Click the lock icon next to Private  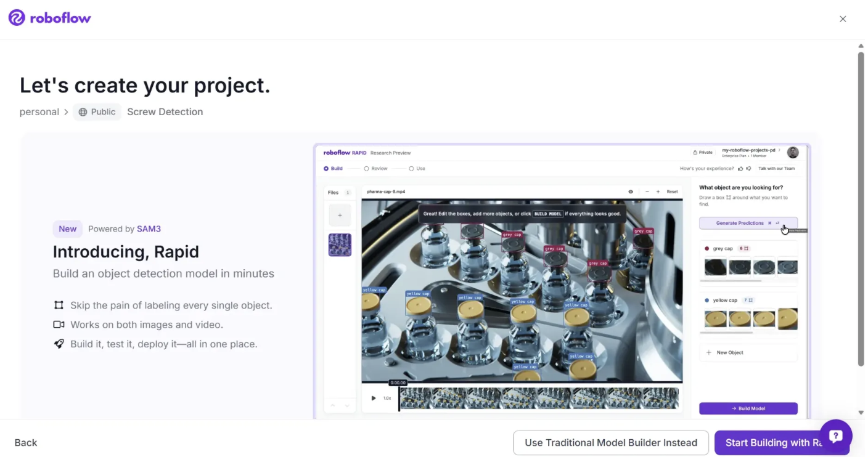(695, 152)
